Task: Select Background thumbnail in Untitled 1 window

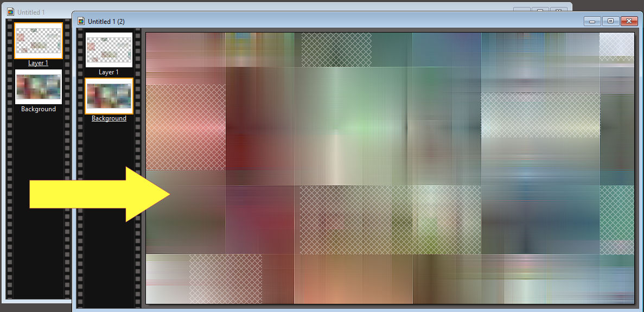Action: [39, 87]
